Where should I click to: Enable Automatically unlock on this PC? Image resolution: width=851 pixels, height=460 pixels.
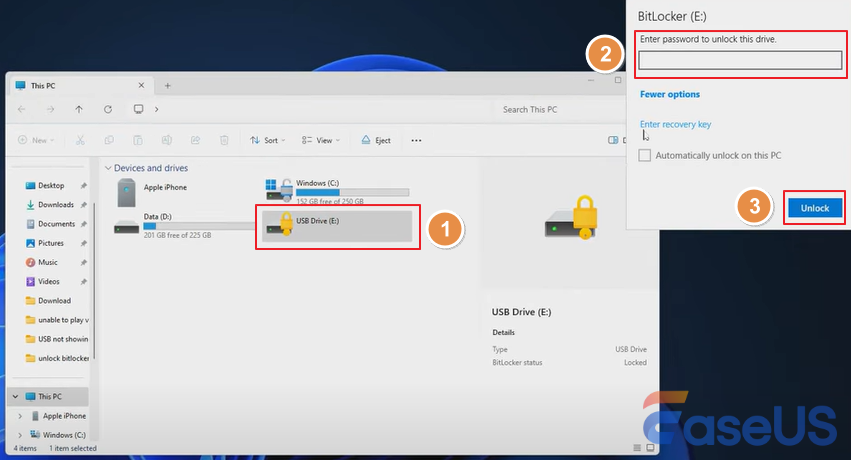pyautogui.click(x=645, y=155)
